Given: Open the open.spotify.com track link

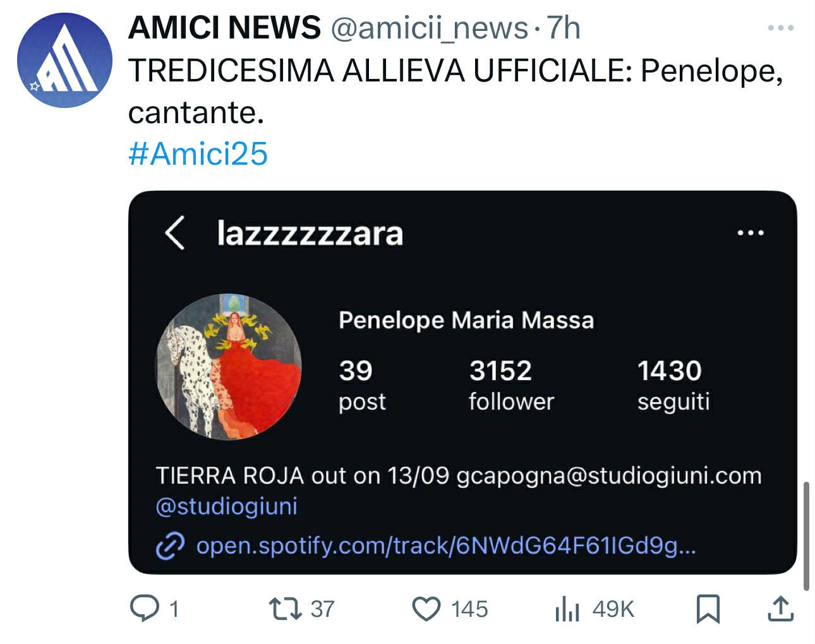Looking at the screenshot, I should tap(446, 545).
